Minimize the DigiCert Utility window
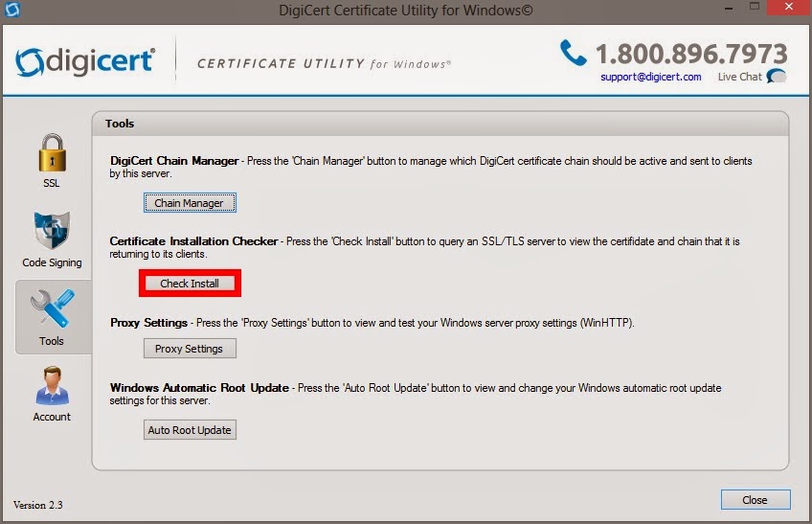The width and height of the screenshot is (812, 524). pyautogui.click(x=729, y=9)
